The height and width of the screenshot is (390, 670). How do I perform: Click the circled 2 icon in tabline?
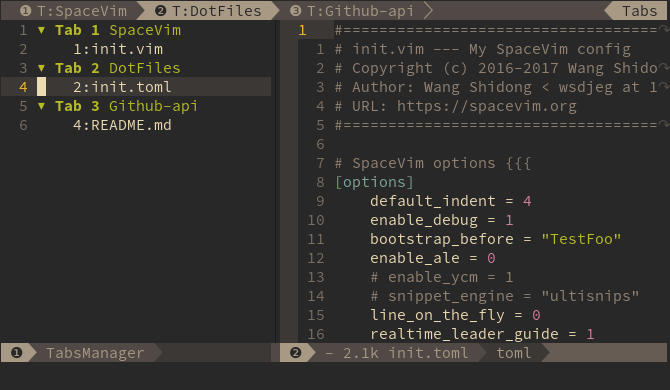point(160,11)
